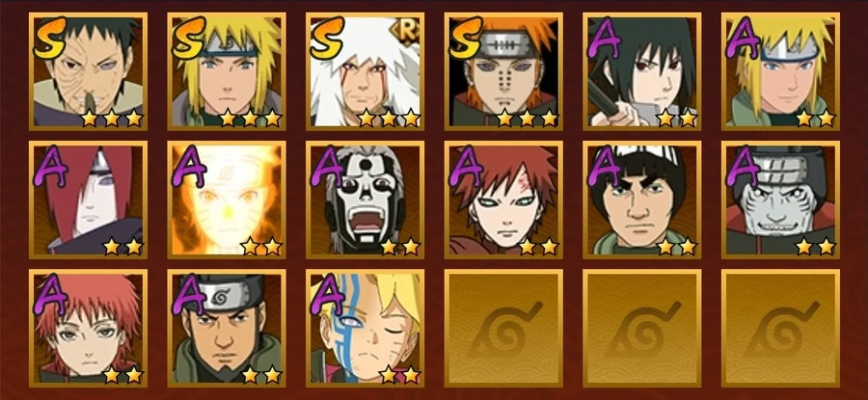The height and width of the screenshot is (400, 868).
Task: Select the Gaara card with forehead tattoo
Action: click(503, 200)
